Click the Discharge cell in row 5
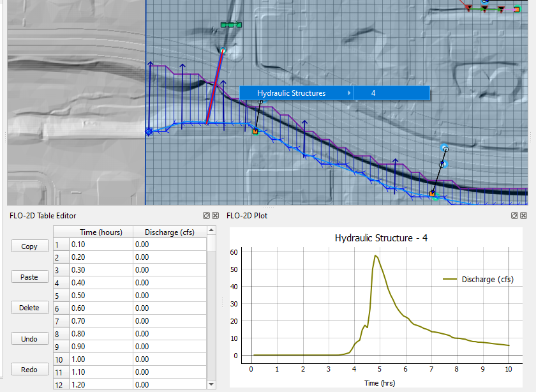The width and height of the screenshot is (536, 392). (x=169, y=296)
